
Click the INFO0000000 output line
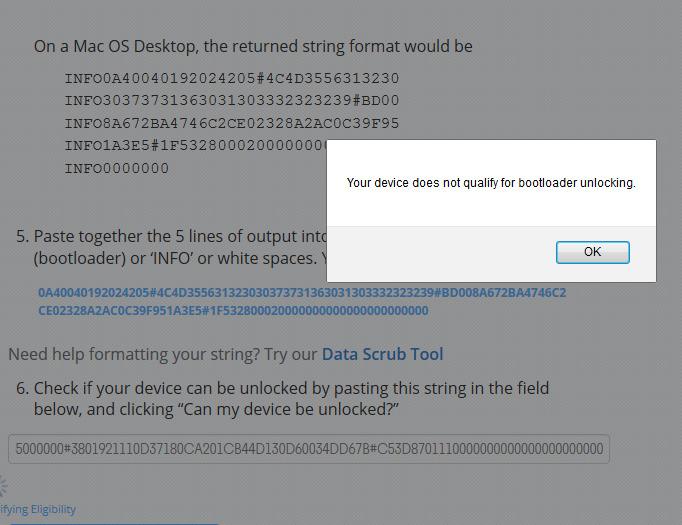pos(117,168)
